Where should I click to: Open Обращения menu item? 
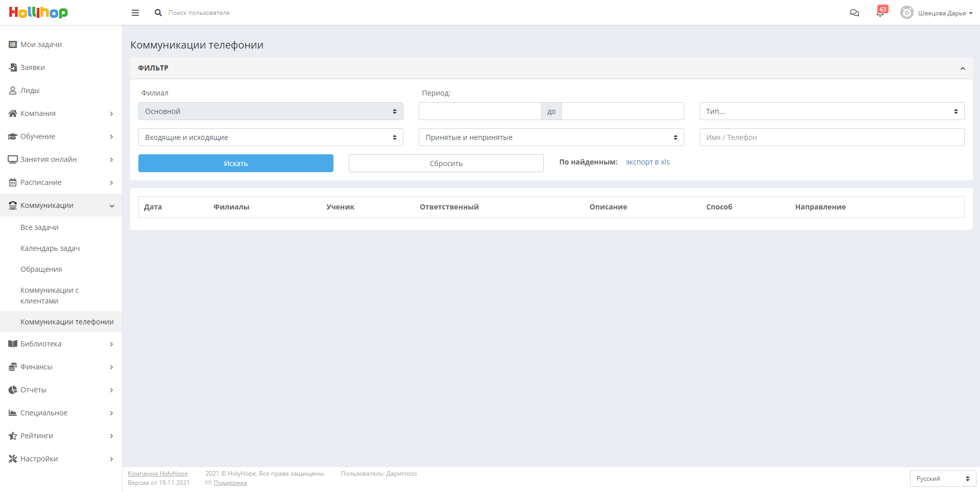[61, 269]
